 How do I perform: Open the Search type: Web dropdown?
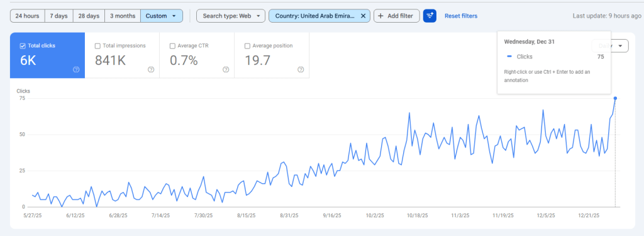click(x=231, y=16)
